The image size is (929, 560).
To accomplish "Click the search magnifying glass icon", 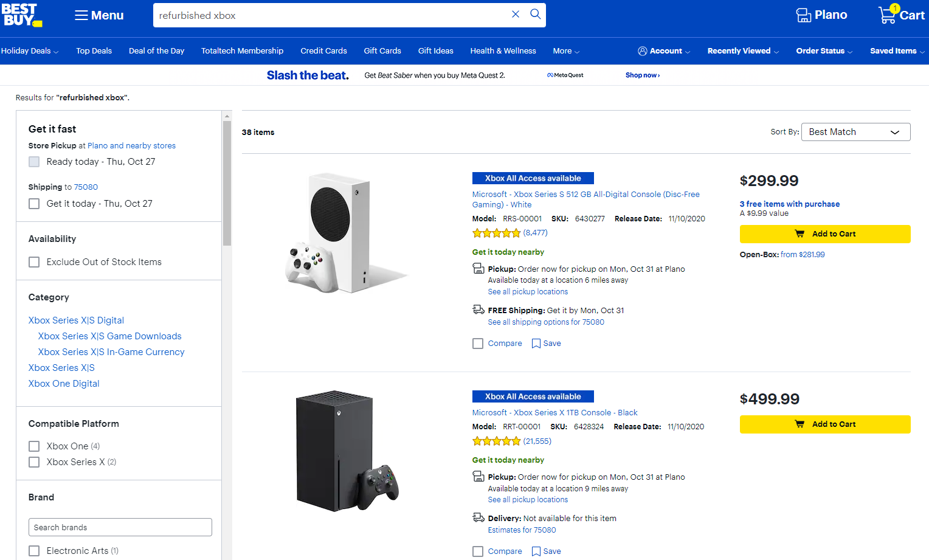I will (535, 15).
